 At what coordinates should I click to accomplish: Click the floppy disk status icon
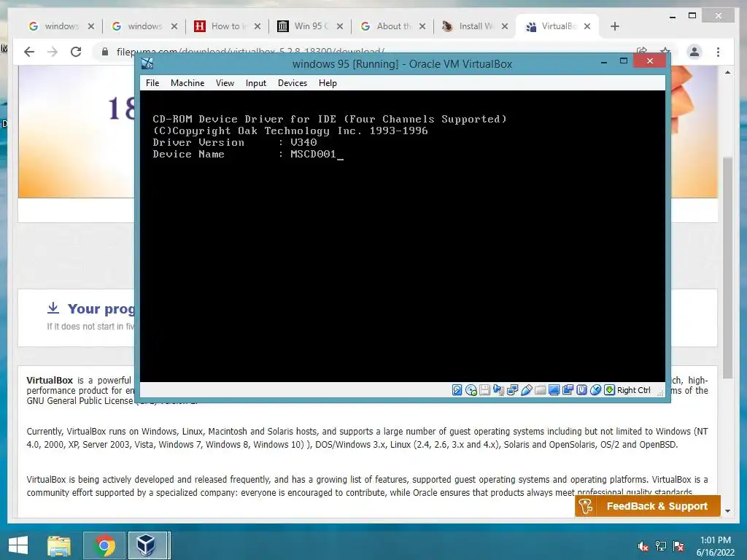tap(484, 390)
